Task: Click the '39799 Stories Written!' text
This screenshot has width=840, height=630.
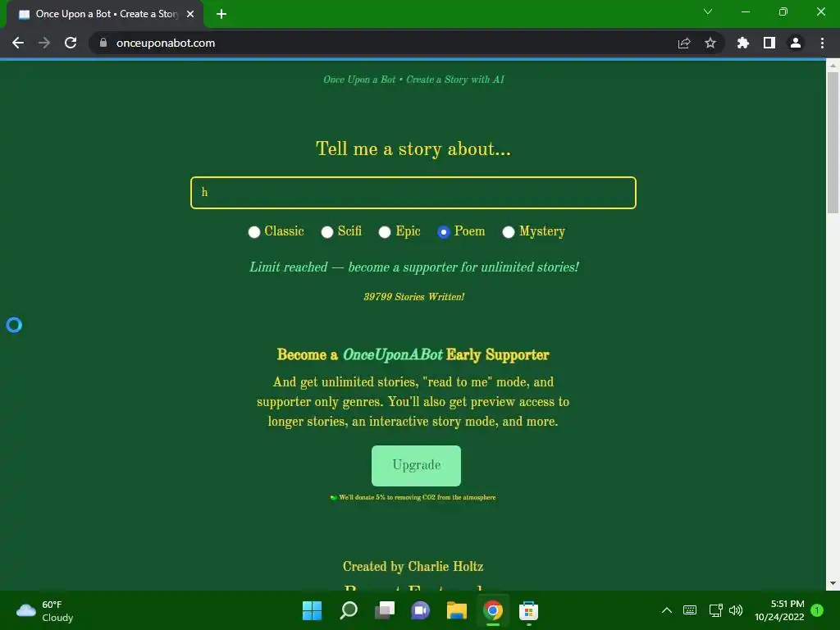Action: tap(414, 297)
